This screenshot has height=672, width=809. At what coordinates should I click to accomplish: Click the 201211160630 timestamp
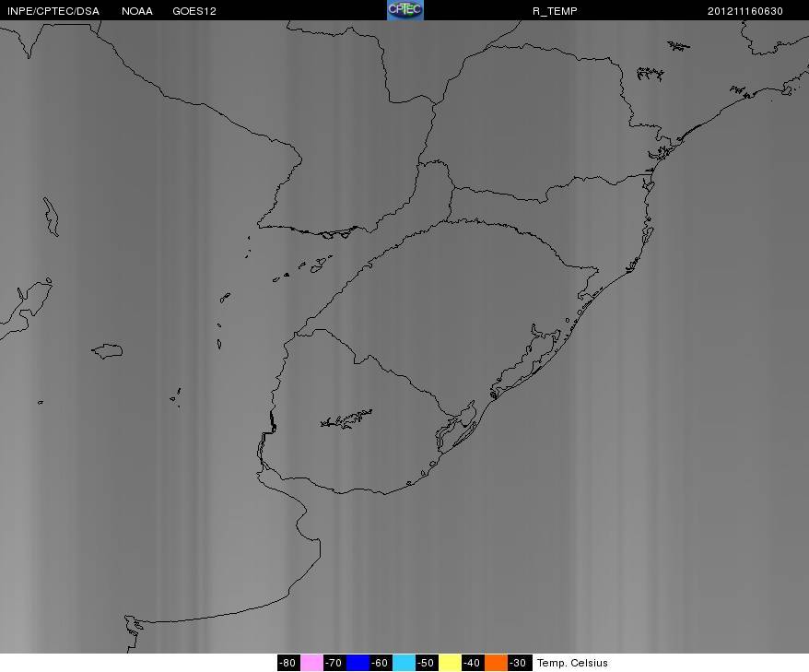pos(745,11)
